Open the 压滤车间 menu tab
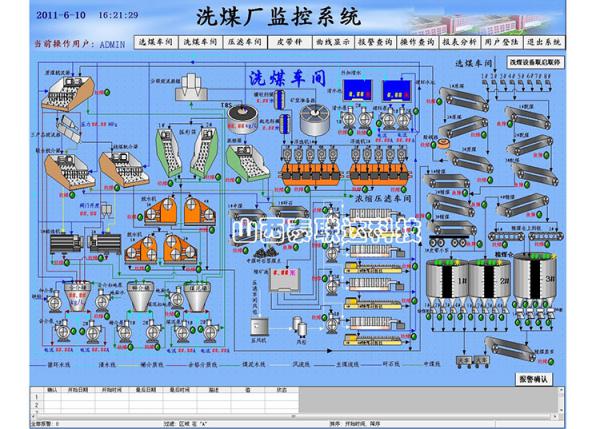Screen dimensions: 600x429 245,42
